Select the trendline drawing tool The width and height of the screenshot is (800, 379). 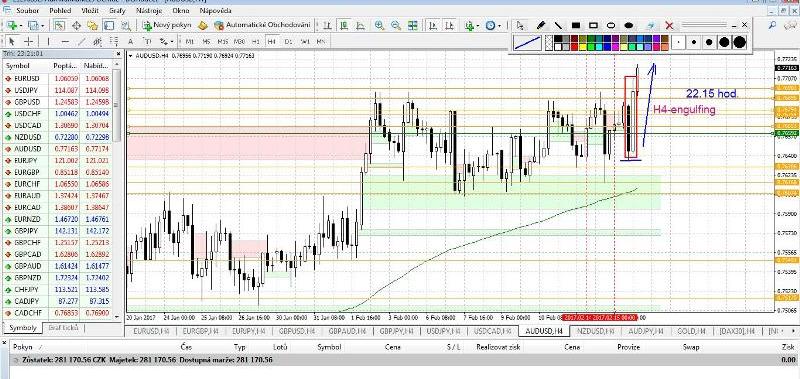tap(82, 41)
